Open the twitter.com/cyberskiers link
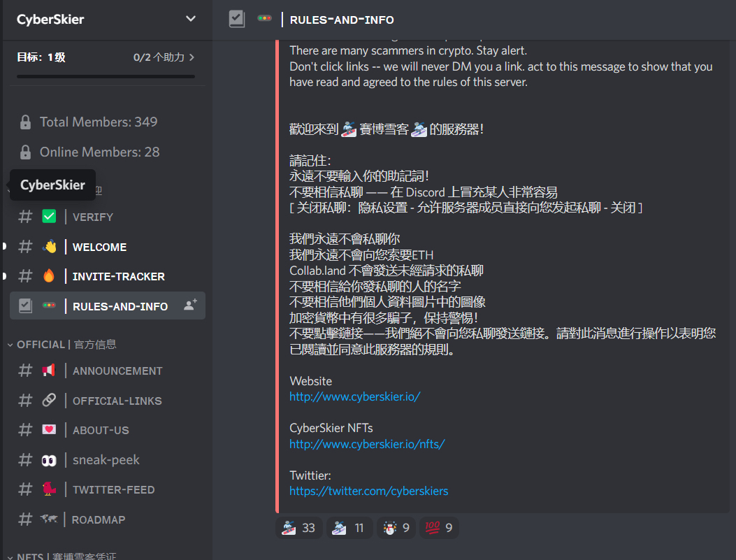Image resolution: width=736 pixels, height=560 pixels. pyautogui.click(x=369, y=491)
